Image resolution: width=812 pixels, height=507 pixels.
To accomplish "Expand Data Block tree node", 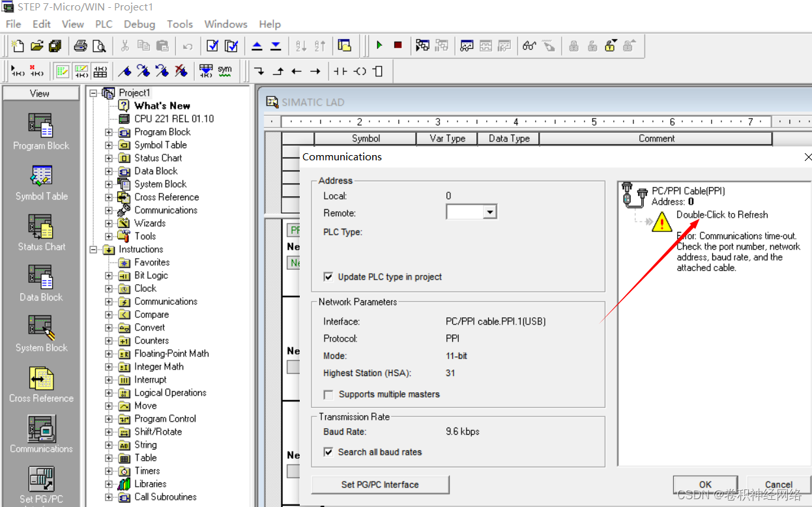I will [x=109, y=171].
